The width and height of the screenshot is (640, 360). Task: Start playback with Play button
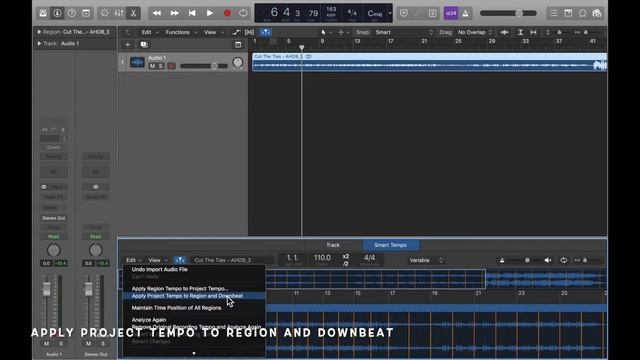[x=209, y=13]
